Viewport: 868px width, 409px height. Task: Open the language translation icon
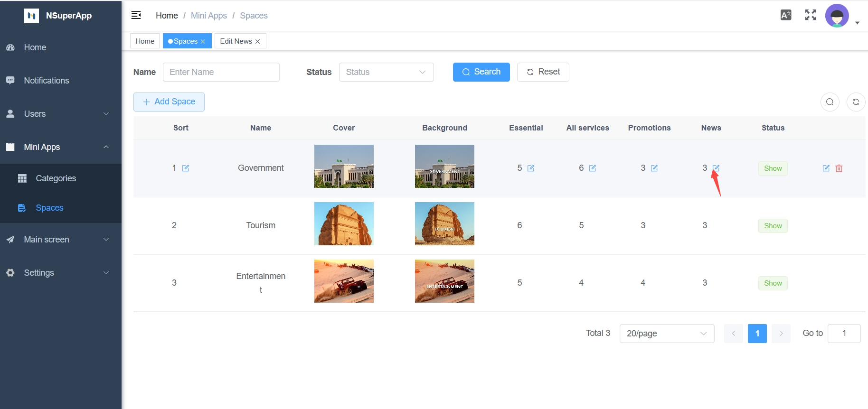pos(786,15)
